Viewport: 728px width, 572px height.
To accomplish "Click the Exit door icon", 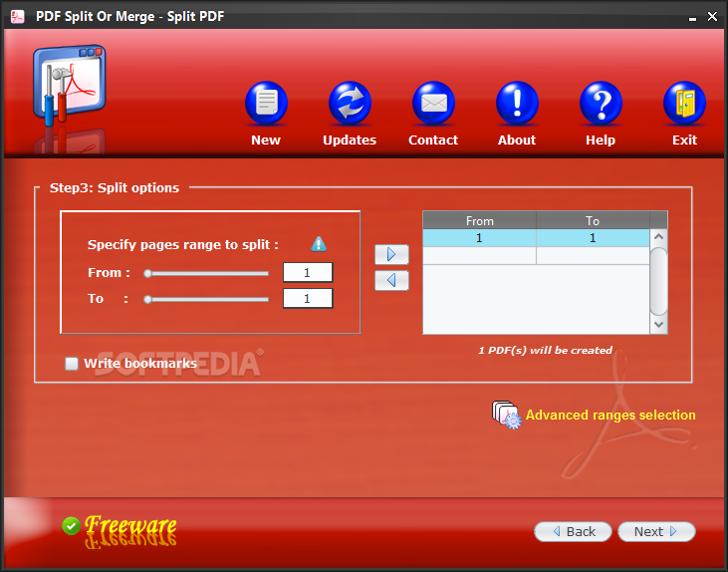I will point(684,104).
